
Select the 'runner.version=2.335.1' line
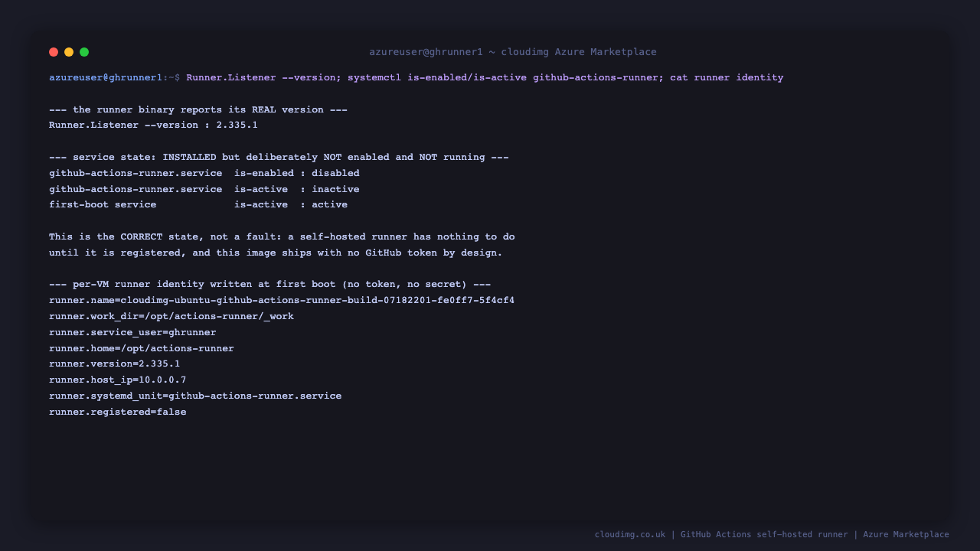115,364
